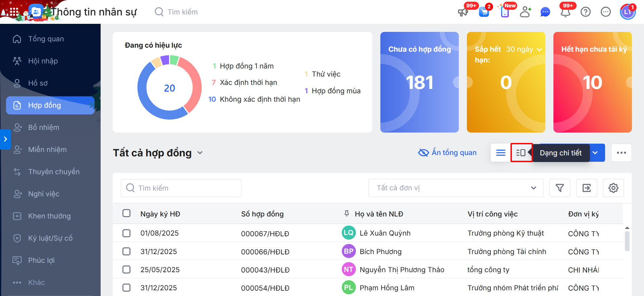Click Lê Xuân Quỳnh's LQ avatar
Screen dimensions: 644x296
(x=349, y=233)
